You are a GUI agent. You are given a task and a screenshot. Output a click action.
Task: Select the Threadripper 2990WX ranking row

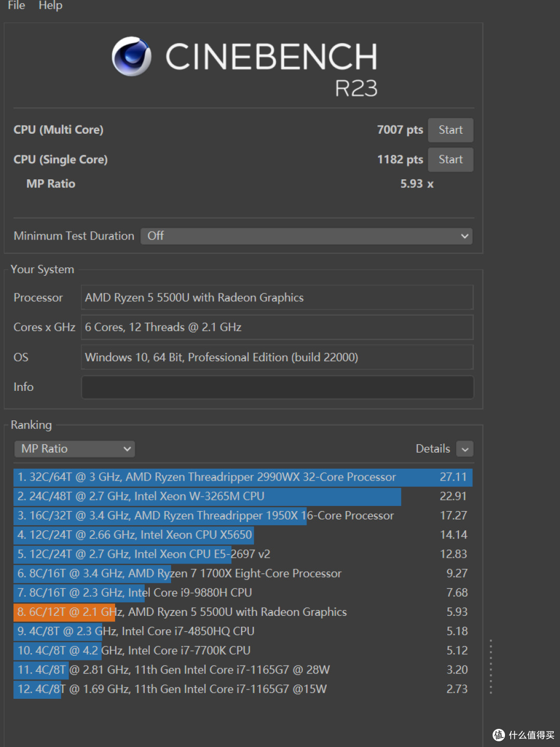coord(243,477)
